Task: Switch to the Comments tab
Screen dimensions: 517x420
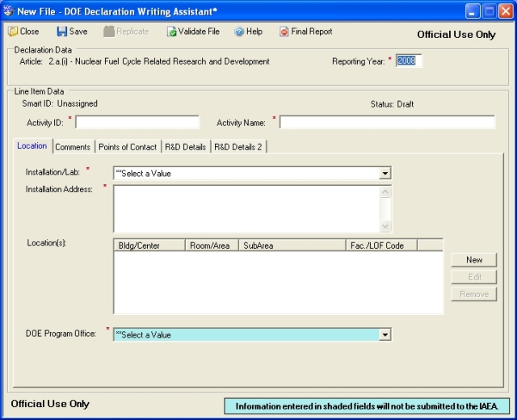Action: pos(73,147)
